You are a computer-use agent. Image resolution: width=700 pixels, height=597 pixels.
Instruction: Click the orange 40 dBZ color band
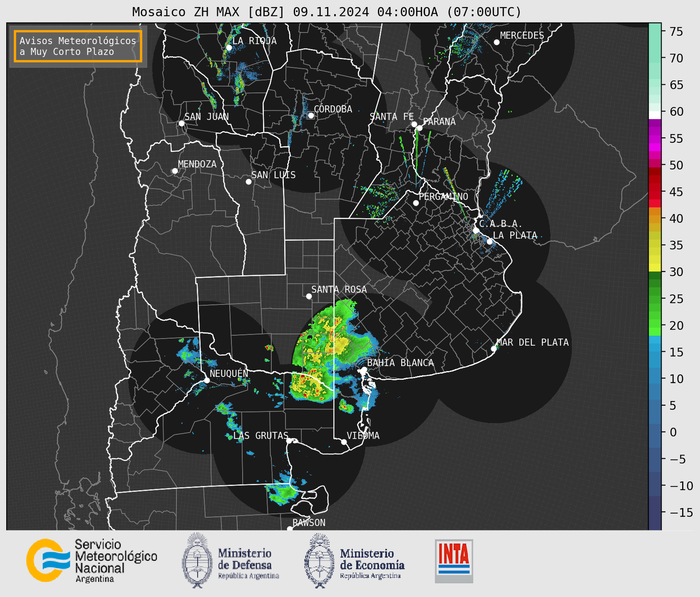point(655,219)
